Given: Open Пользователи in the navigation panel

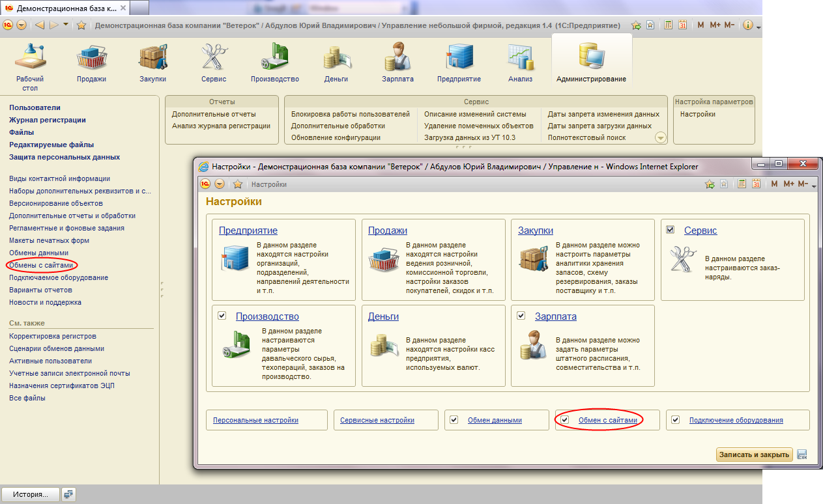Looking at the screenshot, I should (x=35, y=107).
